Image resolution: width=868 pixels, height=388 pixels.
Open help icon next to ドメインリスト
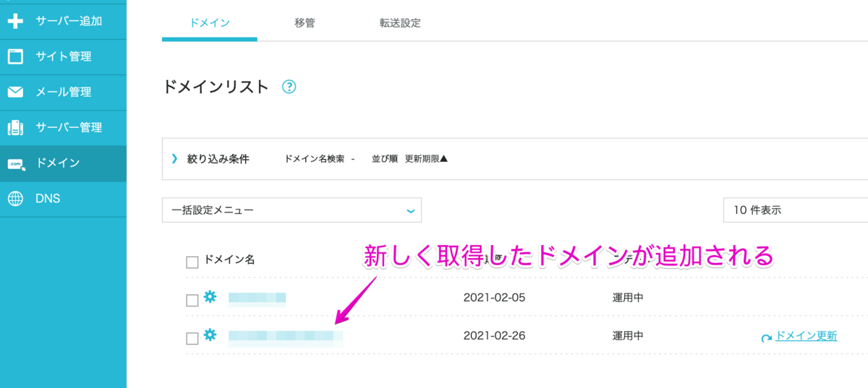[x=289, y=87]
